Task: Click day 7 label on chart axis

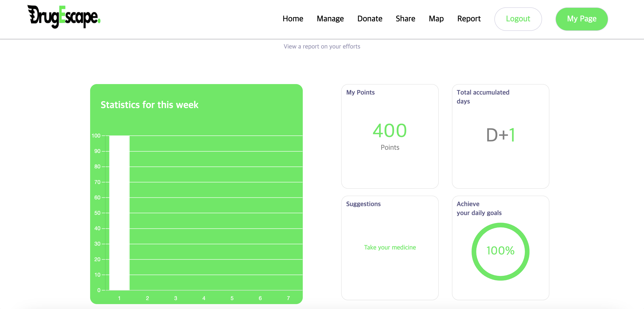Action: point(288,298)
